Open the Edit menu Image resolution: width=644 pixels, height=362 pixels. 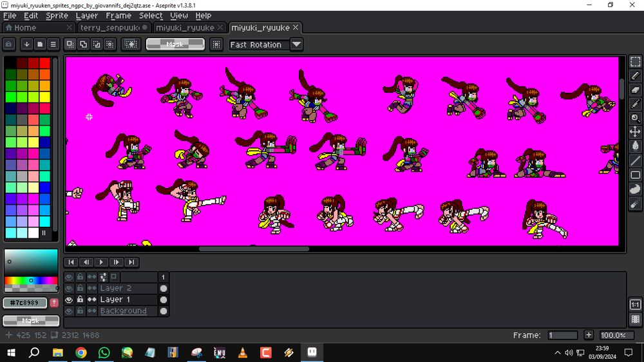point(31,15)
